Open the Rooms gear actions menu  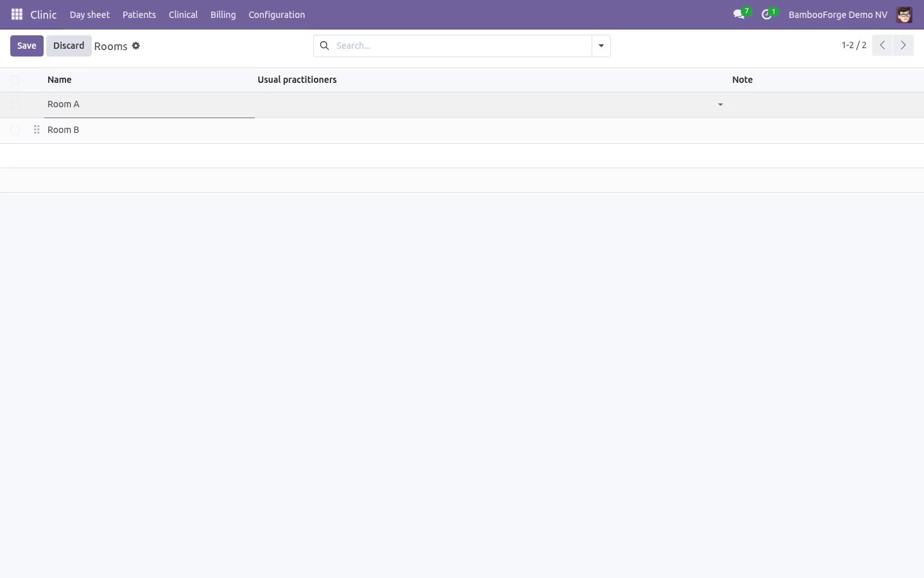point(136,46)
